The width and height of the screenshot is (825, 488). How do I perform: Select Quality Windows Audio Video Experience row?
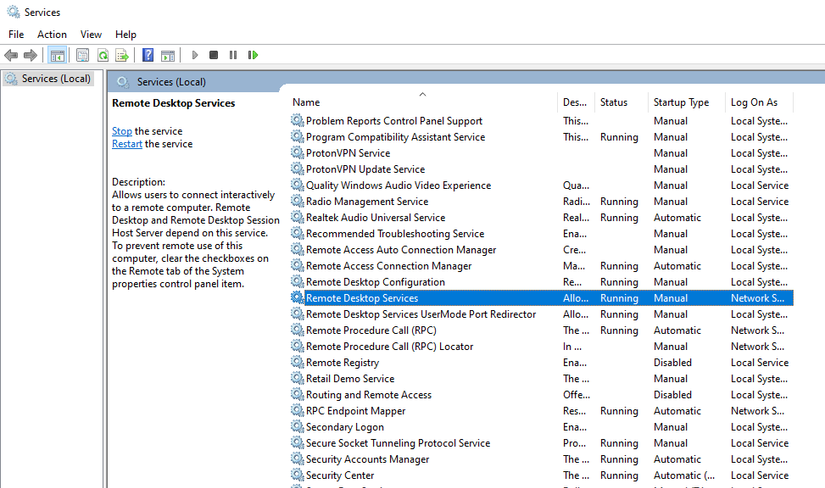tap(541, 185)
